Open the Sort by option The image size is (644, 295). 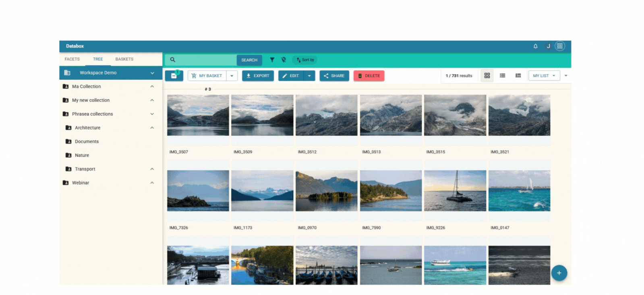pyautogui.click(x=305, y=60)
